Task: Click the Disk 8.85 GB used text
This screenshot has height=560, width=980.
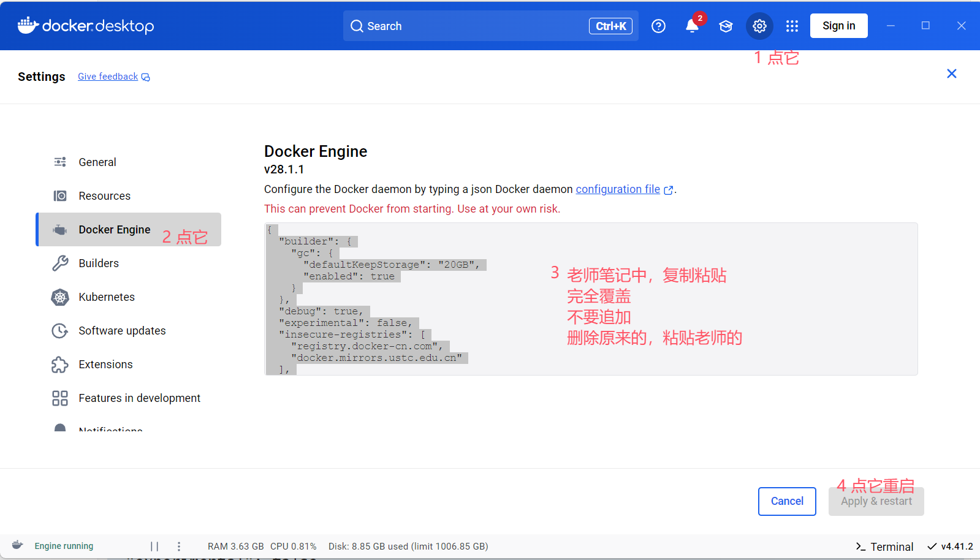Action: pyautogui.click(x=408, y=547)
